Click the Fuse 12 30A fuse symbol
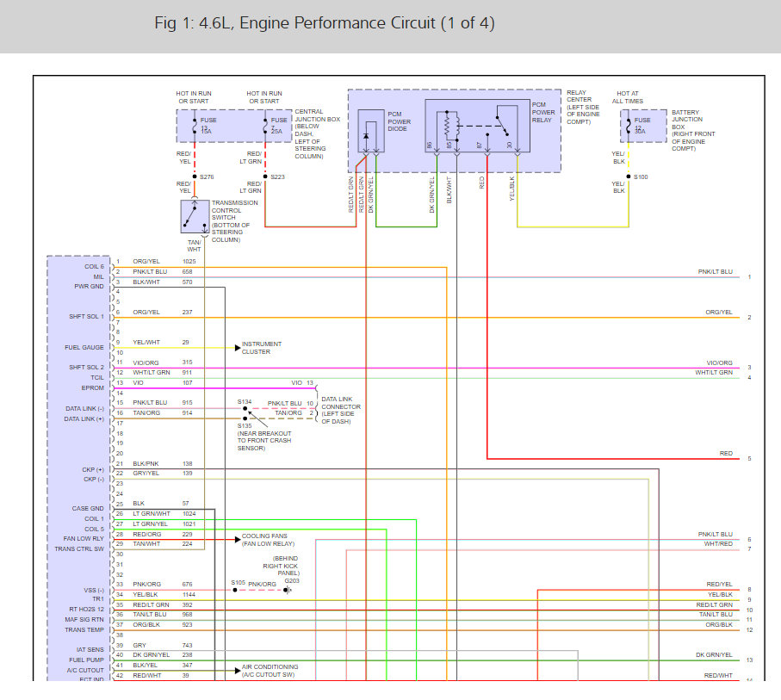781x700 pixels. pyautogui.click(x=629, y=126)
